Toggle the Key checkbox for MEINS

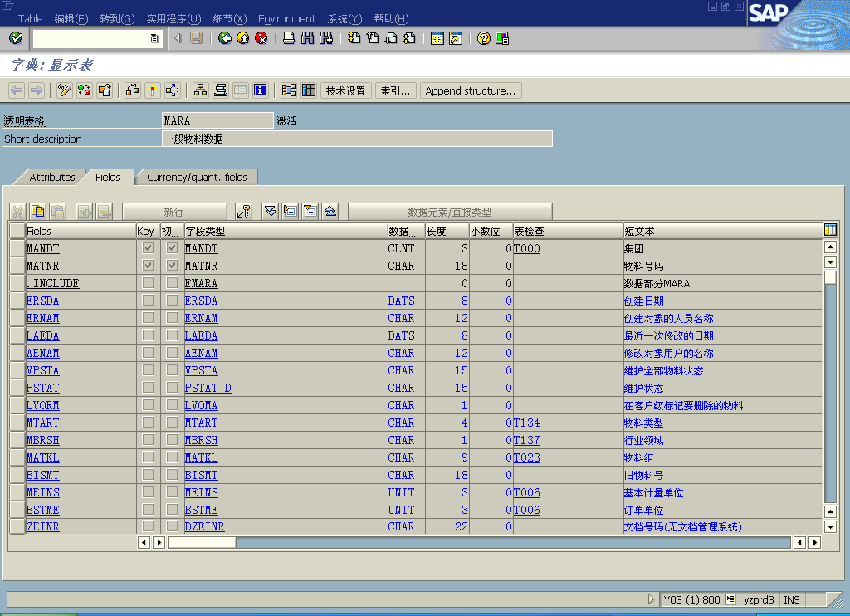148,491
